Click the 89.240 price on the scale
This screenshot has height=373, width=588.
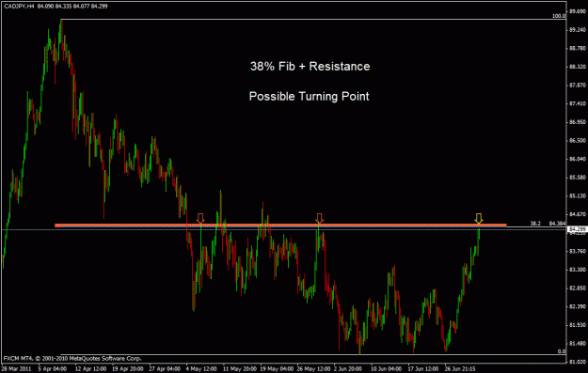point(578,30)
